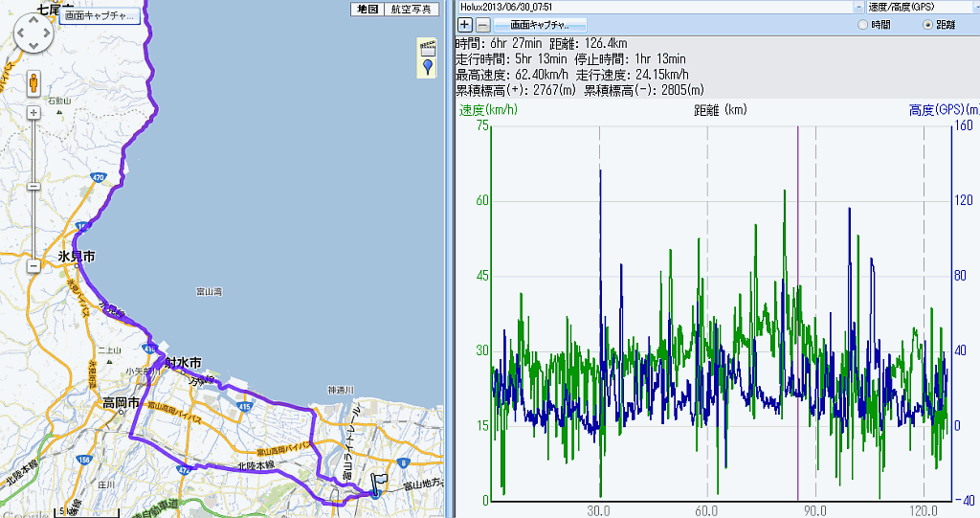
Task: Click the 氷見市 city label on map
Action: pos(77,257)
